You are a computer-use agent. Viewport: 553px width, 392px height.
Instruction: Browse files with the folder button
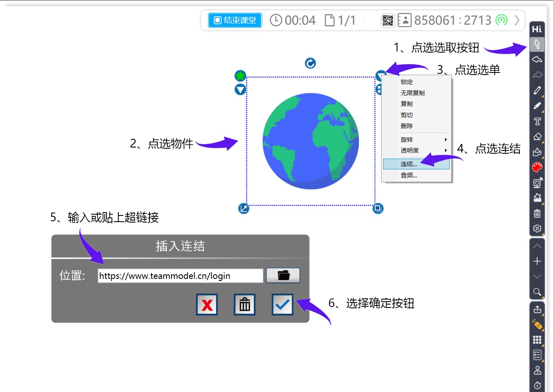tap(283, 276)
